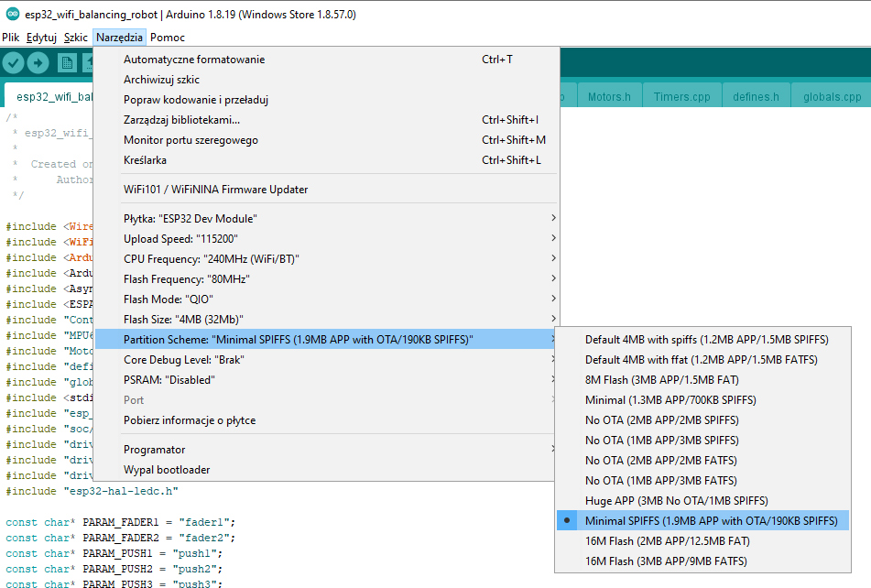Select 16M Flash 2MB APP/12.5MB FAT
Viewport: 871px width, 588px height.
coord(702,540)
